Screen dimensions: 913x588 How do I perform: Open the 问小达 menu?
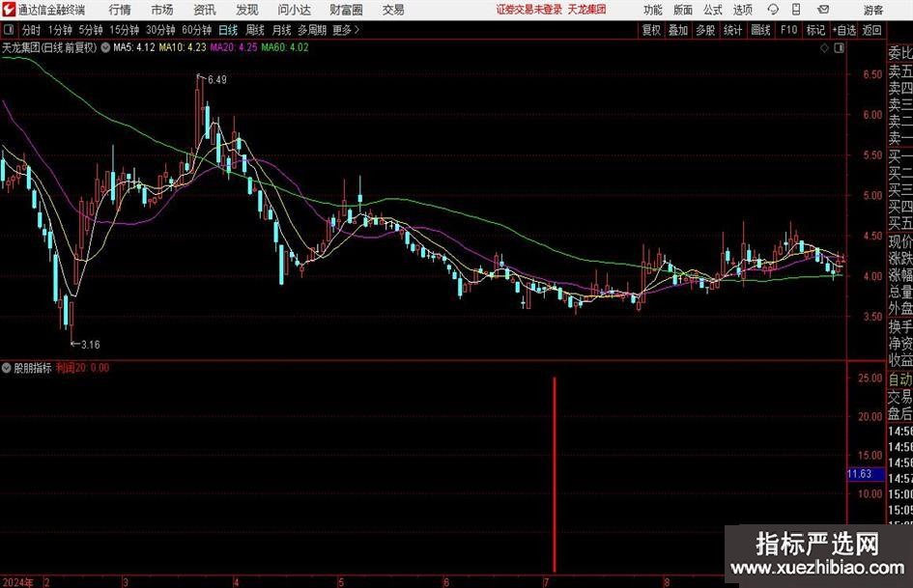(x=295, y=10)
